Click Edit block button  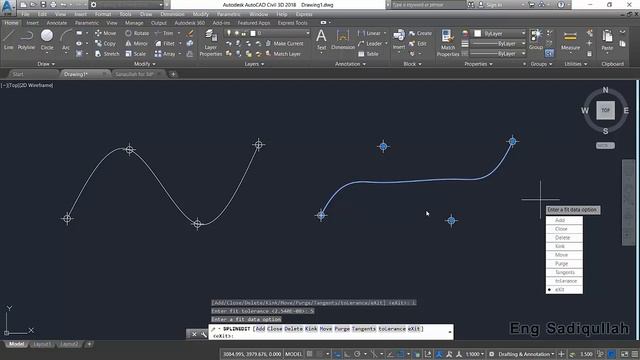pos(418,43)
